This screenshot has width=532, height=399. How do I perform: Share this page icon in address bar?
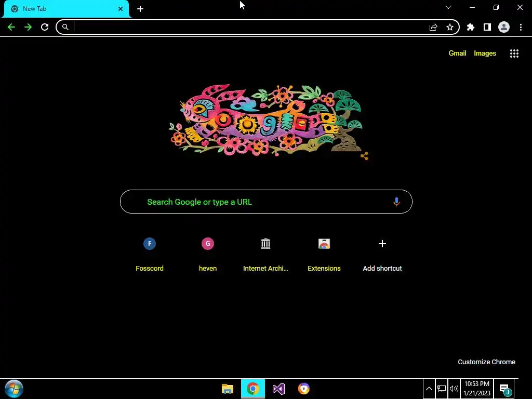click(433, 27)
